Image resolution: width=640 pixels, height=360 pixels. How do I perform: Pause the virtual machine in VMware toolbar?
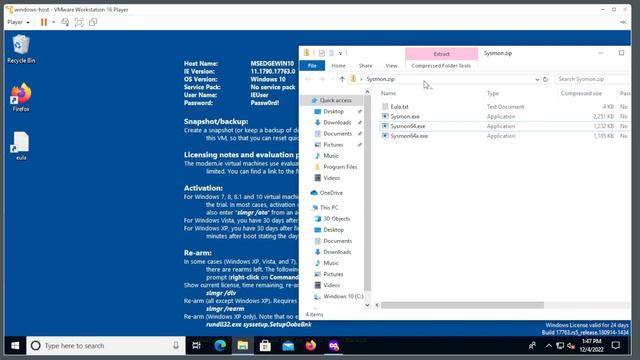click(44, 22)
